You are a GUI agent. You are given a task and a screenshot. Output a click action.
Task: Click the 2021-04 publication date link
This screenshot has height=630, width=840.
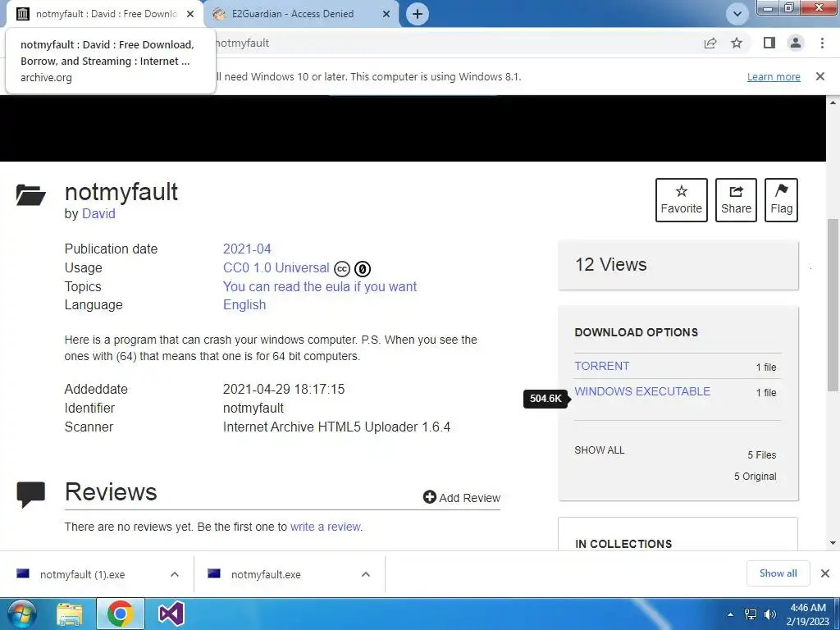point(247,249)
